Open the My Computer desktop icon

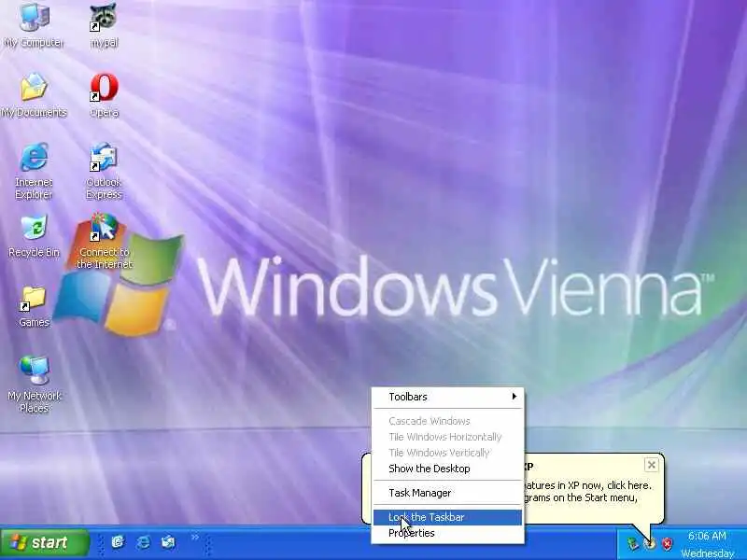click(34, 25)
